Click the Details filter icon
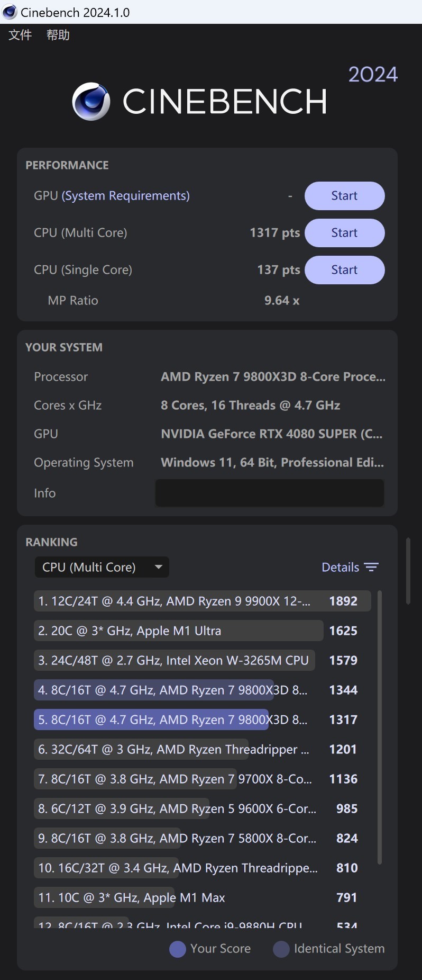Image resolution: width=422 pixels, height=980 pixels. [x=372, y=567]
